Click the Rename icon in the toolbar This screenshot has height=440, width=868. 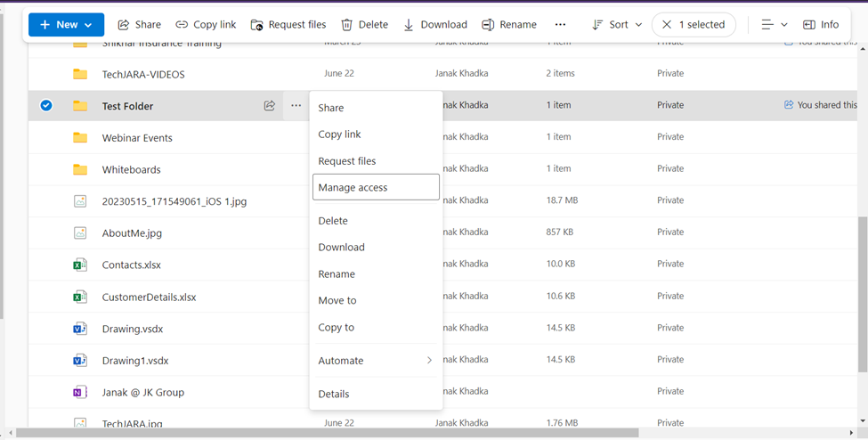pyautogui.click(x=488, y=25)
